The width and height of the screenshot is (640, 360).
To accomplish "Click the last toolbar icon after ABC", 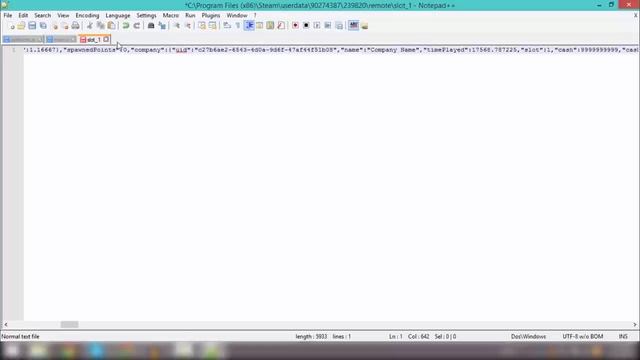I will 364,26.
